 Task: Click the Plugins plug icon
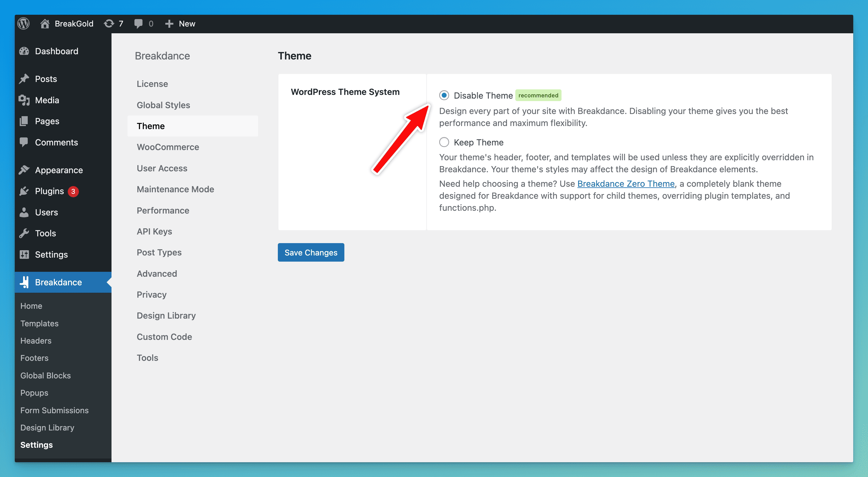point(24,191)
